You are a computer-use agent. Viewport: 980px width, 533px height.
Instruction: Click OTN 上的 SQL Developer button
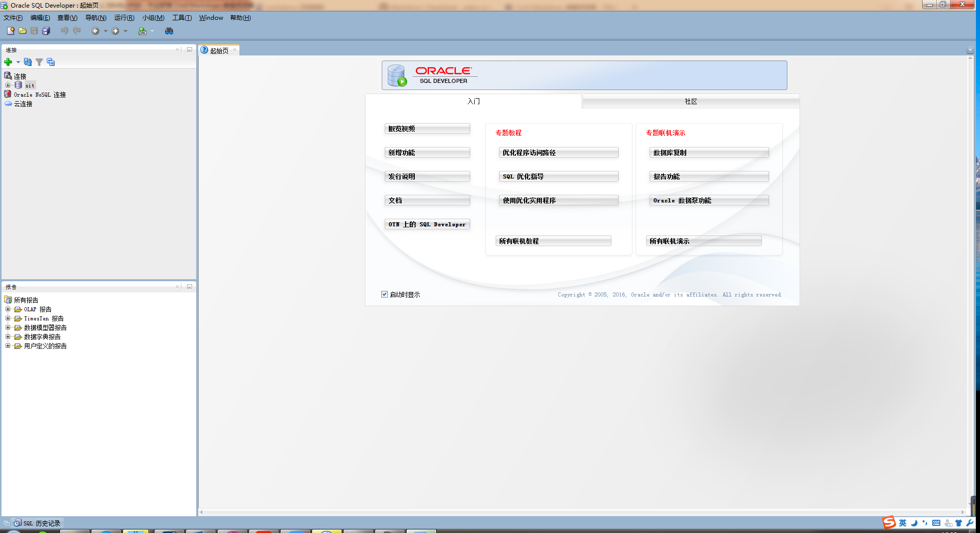tap(427, 224)
